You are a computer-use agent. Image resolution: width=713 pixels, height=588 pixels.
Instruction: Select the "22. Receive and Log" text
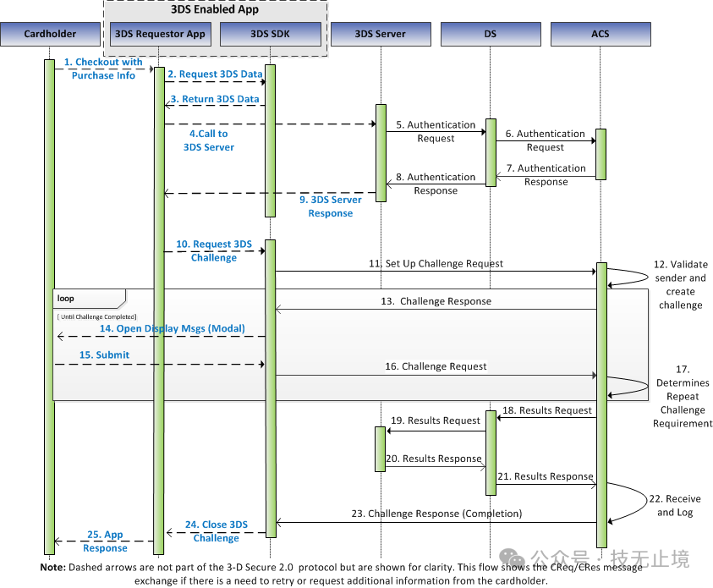point(675,506)
